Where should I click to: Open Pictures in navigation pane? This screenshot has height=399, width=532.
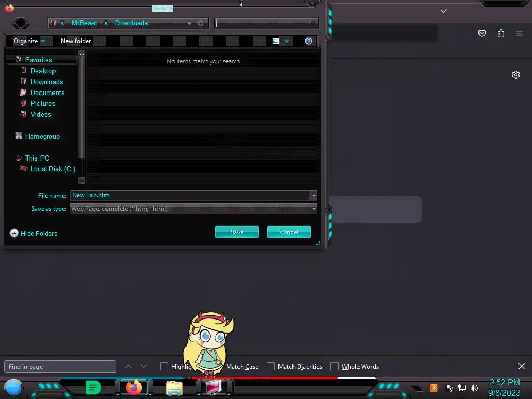click(43, 103)
